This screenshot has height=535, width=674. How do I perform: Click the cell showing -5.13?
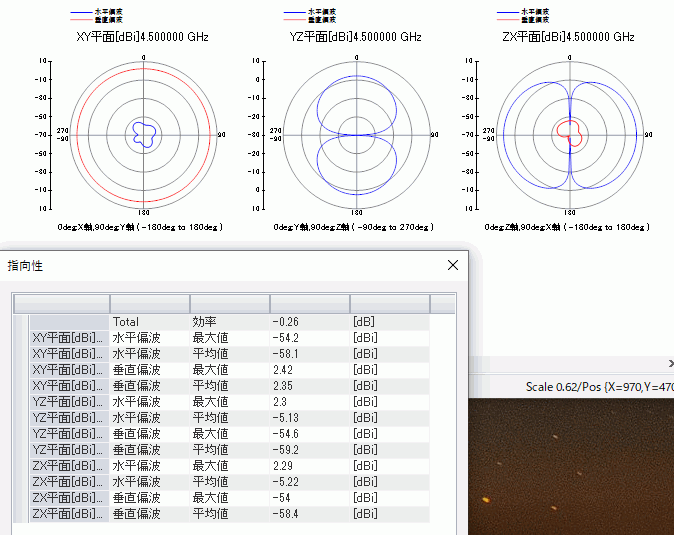coord(285,418)
